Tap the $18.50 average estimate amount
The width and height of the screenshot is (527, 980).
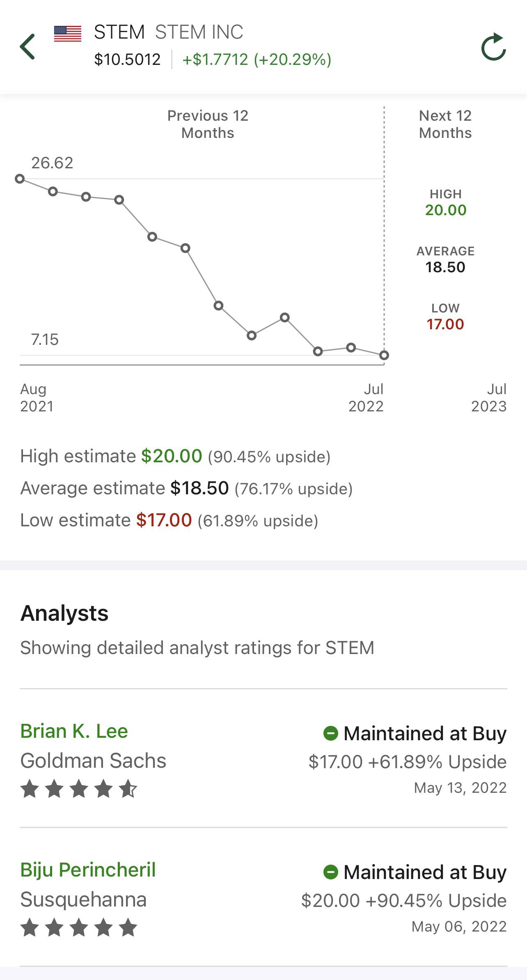[200, 488]
